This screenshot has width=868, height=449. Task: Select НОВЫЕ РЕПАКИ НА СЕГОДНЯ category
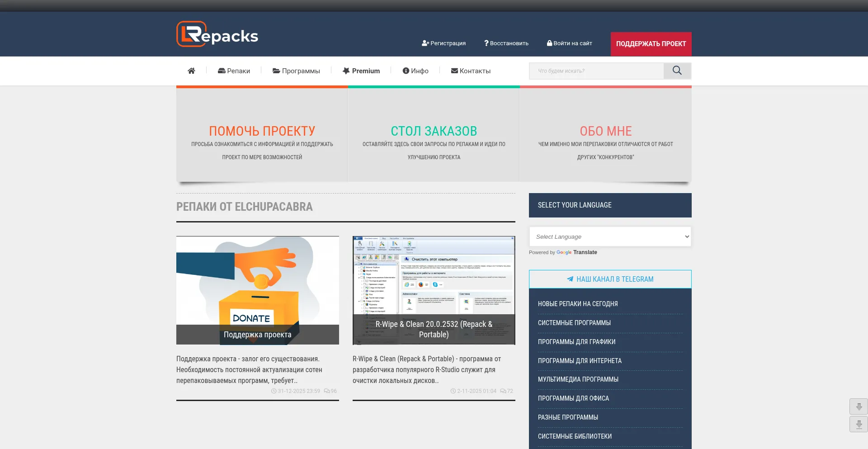click(578, 304)
